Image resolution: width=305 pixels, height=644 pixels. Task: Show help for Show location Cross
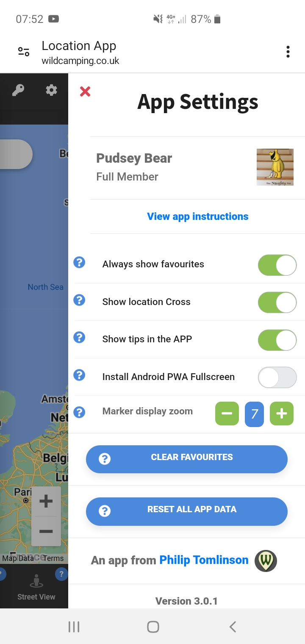click(79, 300)
